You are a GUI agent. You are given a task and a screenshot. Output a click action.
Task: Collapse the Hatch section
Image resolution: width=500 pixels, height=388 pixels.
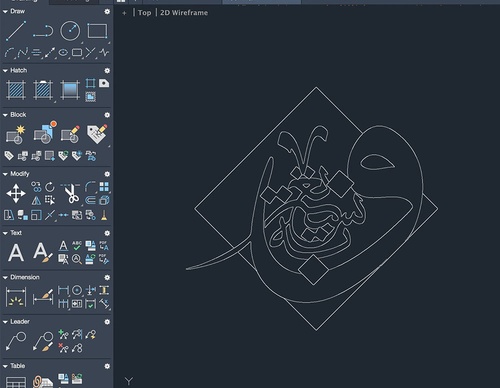point(5,70)
